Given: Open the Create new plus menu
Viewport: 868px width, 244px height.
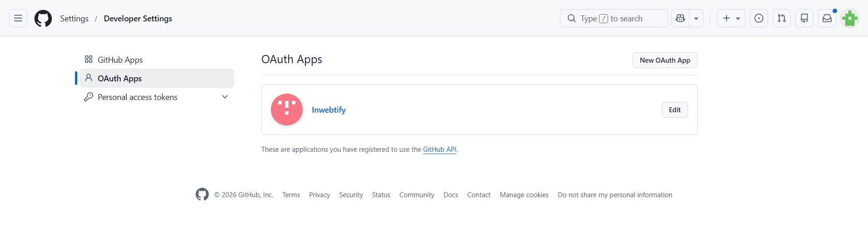Looking at the screenshot, I should tap(731, 18).
